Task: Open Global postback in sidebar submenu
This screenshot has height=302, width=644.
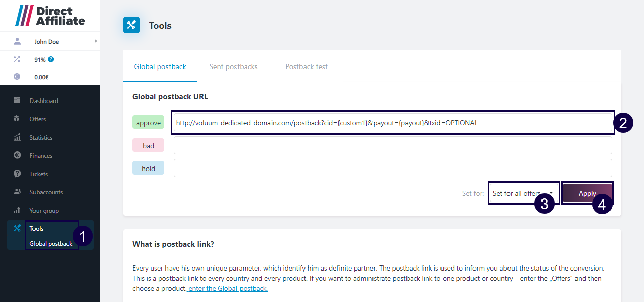Action: [x=51, y=243]
